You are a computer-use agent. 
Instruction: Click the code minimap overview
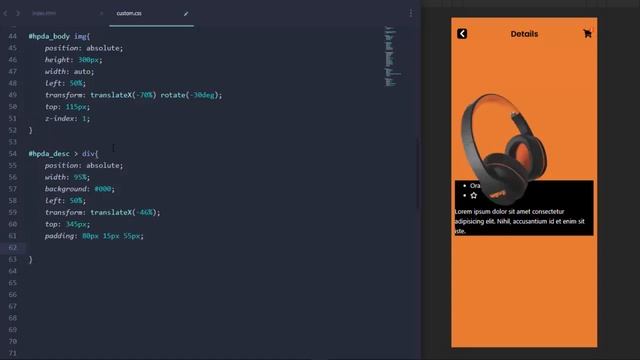click(x=392, y=56)
